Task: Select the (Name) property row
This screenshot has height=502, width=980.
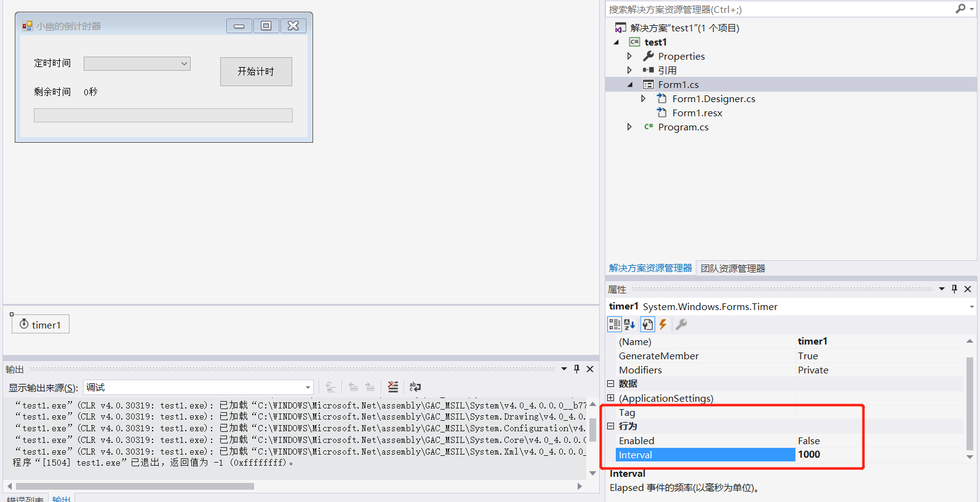Action: pyautogui.click(x=789, y=341)
